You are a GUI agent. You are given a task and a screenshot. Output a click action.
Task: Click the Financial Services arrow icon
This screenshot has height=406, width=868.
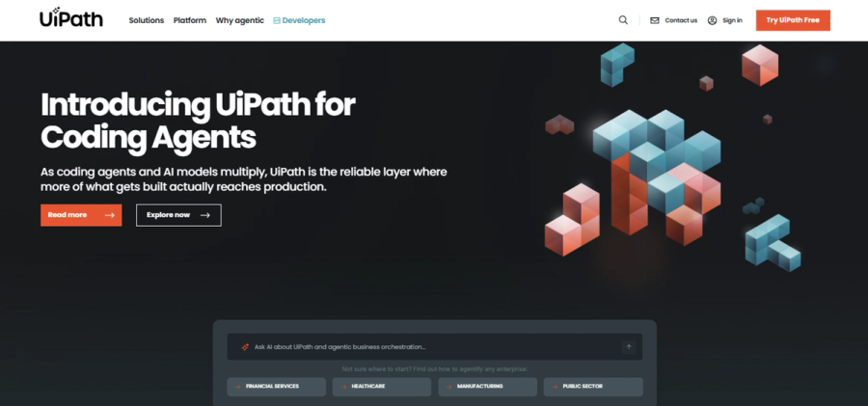tap(237, 387)
